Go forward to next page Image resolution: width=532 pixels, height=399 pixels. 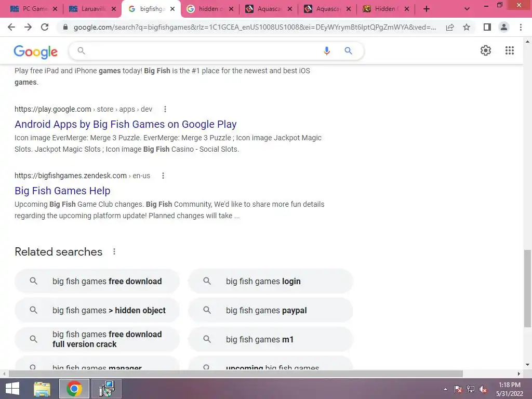[28, 27]
